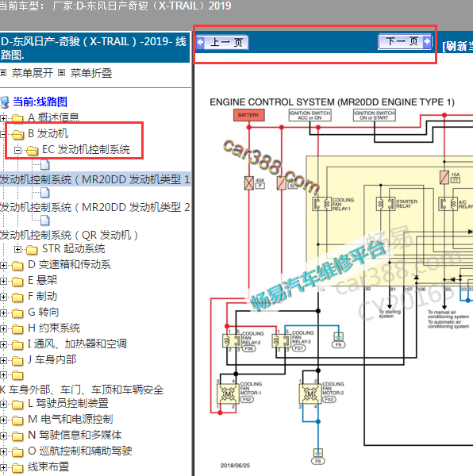Click 菜单展开 to expand all menus
This screenshot has height=476, width=473.
click(33, 73)
